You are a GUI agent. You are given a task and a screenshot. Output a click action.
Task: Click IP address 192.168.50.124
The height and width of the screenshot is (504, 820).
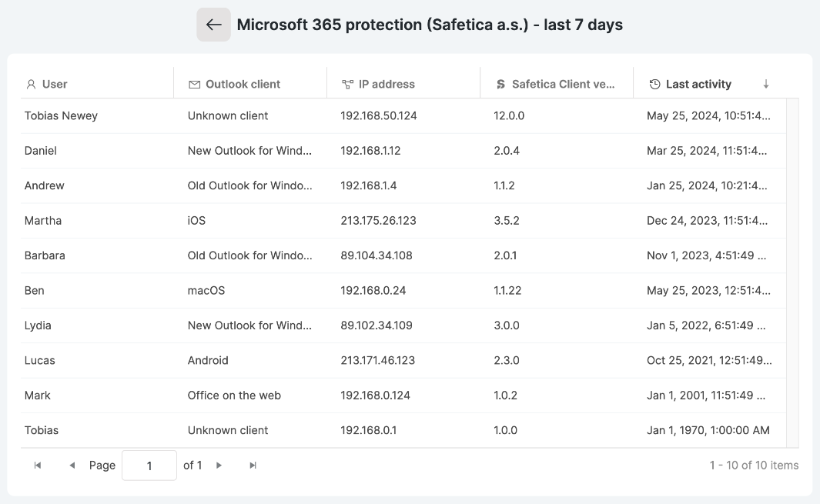(x=379, y=115)
